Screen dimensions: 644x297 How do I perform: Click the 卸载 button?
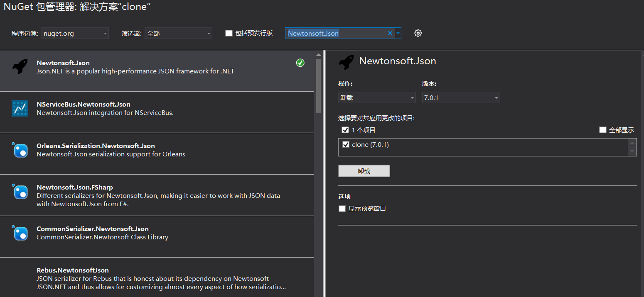point(364,171)
